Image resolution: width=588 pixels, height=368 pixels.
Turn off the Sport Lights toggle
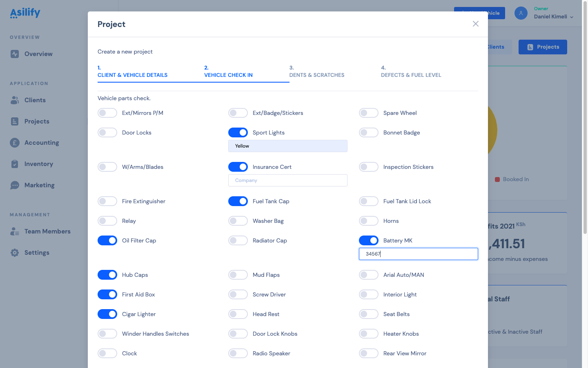[x=238, y=133]
